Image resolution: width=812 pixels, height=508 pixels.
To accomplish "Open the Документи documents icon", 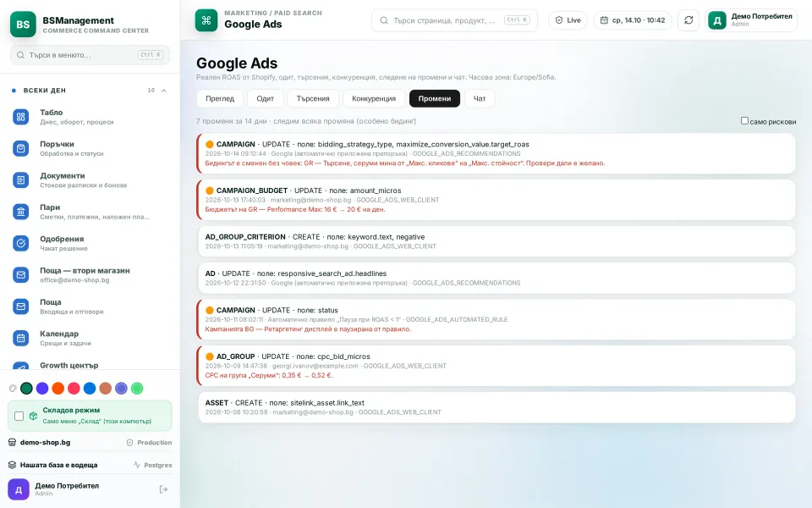I will (20, 179).
